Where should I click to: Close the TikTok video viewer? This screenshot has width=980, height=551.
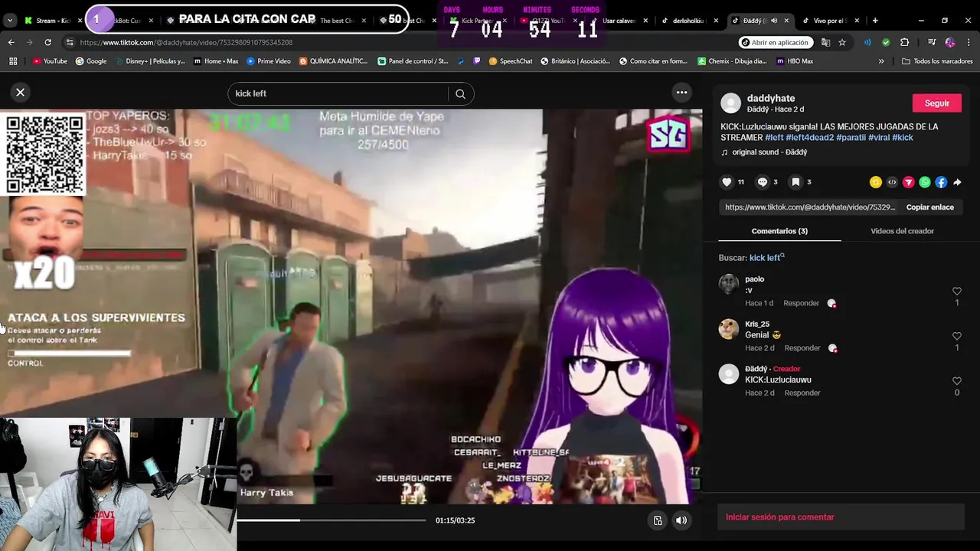[x=21, y=92]
